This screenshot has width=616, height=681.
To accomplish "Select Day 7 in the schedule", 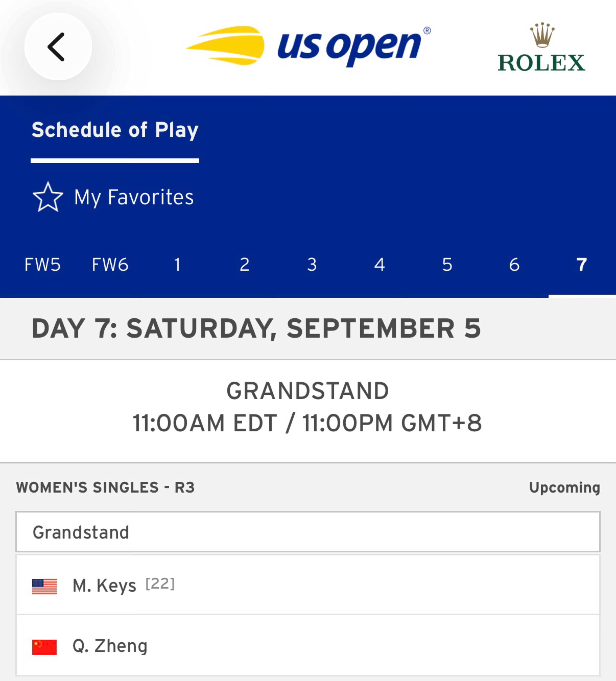I will (582, 265).
